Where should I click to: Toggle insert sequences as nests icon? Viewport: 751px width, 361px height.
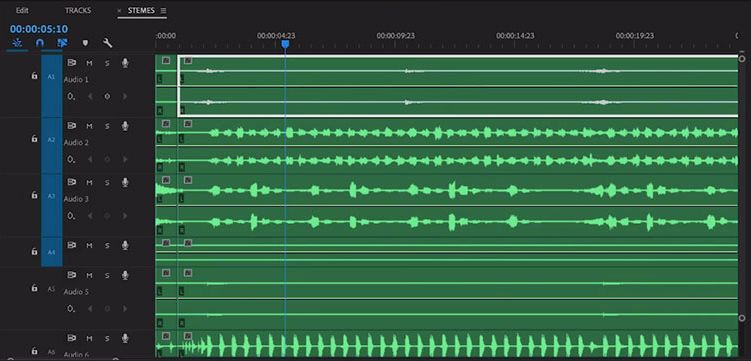17,43
